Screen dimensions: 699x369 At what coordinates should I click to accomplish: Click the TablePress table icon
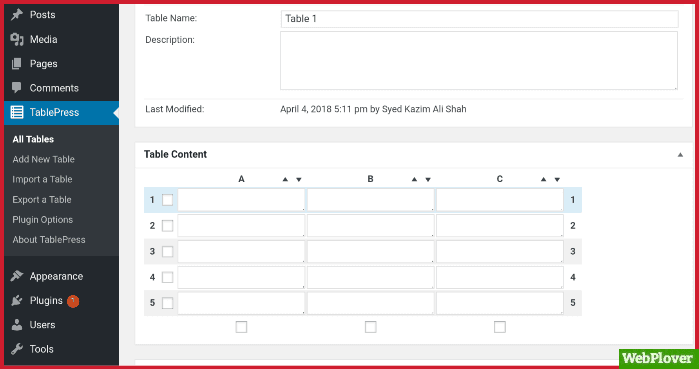point(17,112)
